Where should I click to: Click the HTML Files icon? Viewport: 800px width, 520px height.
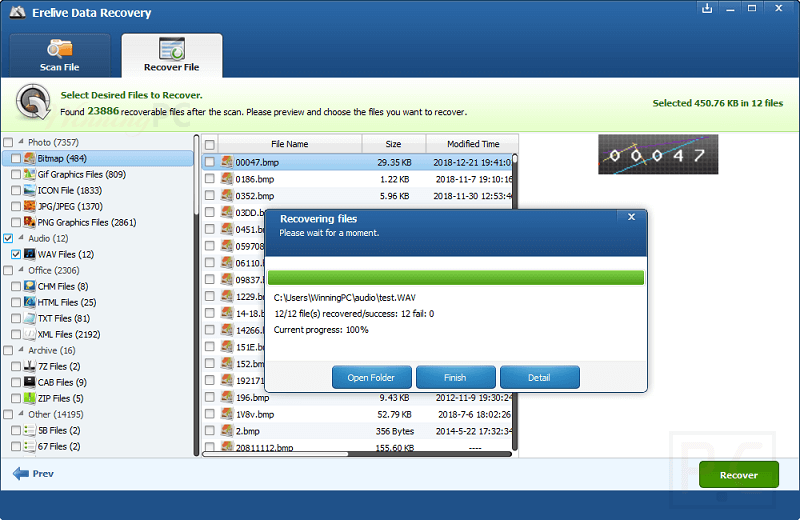point(30,302)
